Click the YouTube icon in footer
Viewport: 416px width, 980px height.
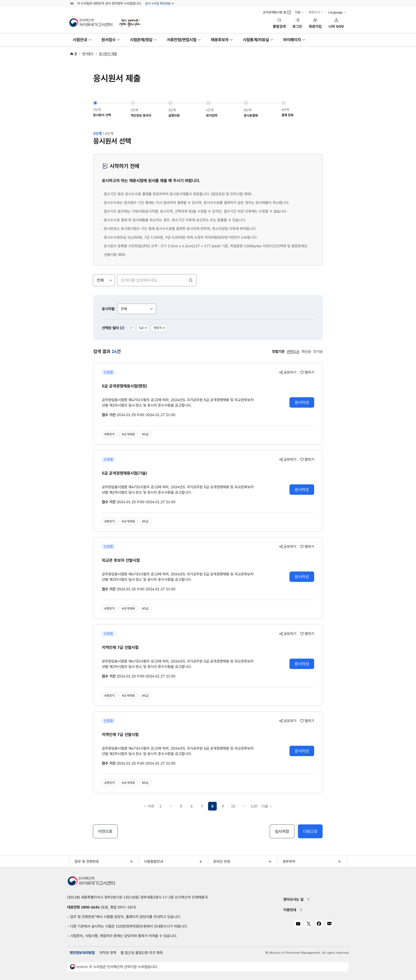pos(298,924)
